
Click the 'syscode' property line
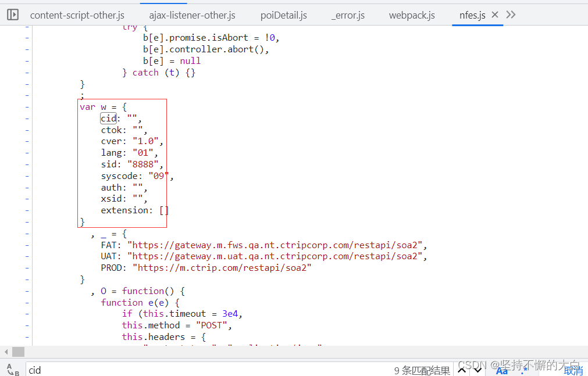137,176
